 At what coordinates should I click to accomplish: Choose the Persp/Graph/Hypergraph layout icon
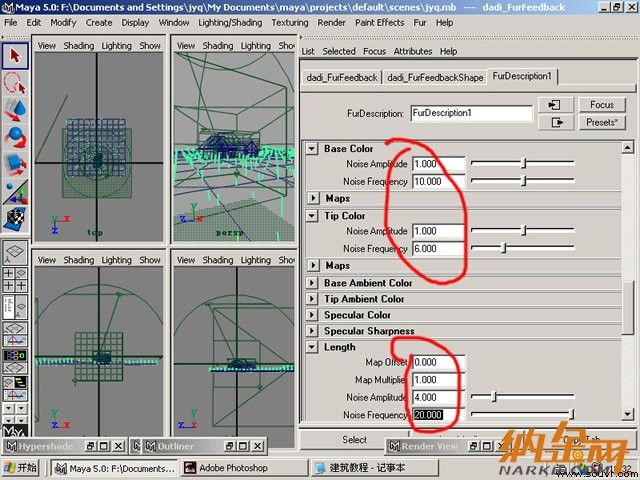[x=15, y=388]
